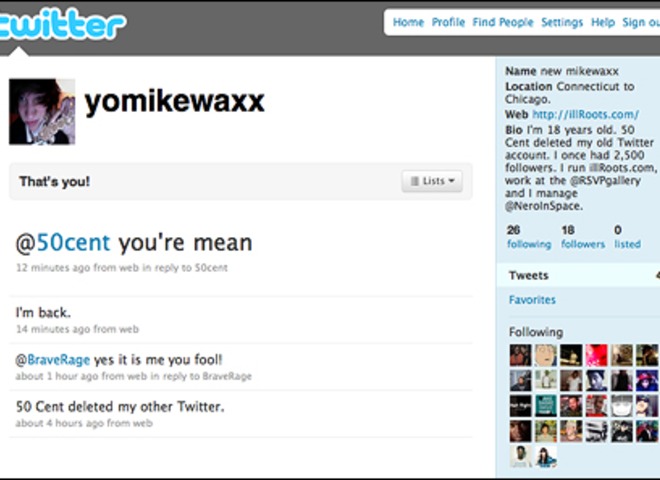Open 'in reply to 50cent' link
This screenshot has height=480, width=660.
point(185,268)
